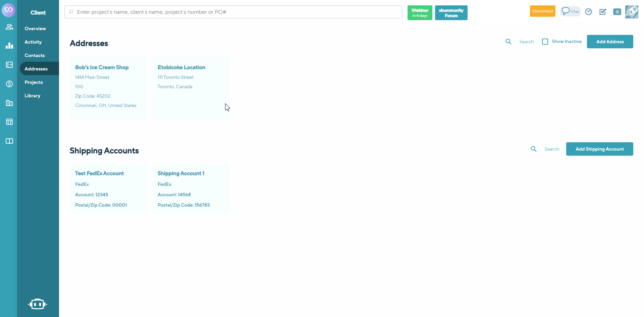Open the Chat bubble in the top bar
Screen dimensions: 644x317
pos(570,11)
